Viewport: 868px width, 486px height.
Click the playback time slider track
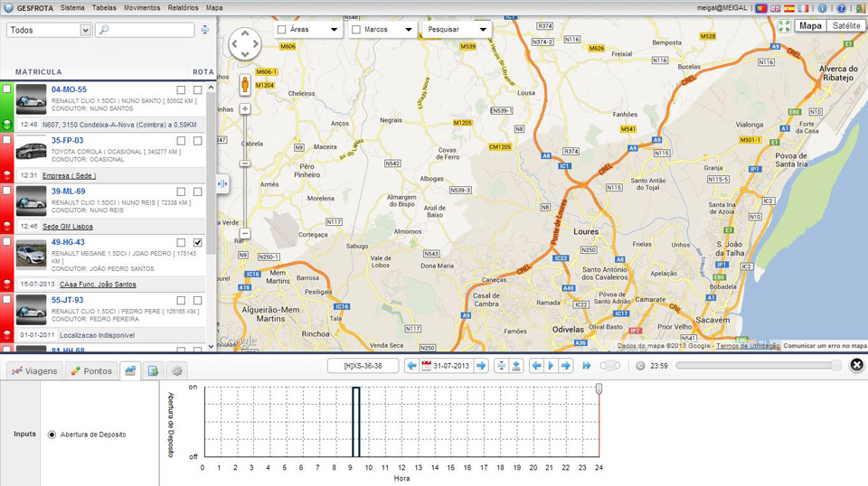759,366
